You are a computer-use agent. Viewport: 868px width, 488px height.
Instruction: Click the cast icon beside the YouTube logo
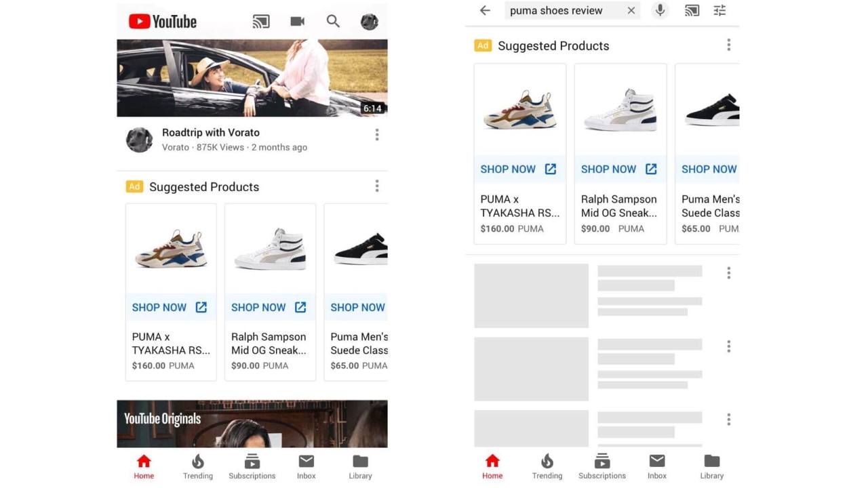261,22
